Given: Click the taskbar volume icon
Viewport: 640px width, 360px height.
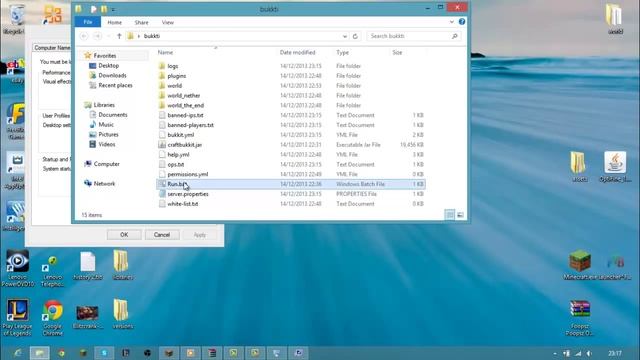Looking at the screenshot, I should [589, 353].
